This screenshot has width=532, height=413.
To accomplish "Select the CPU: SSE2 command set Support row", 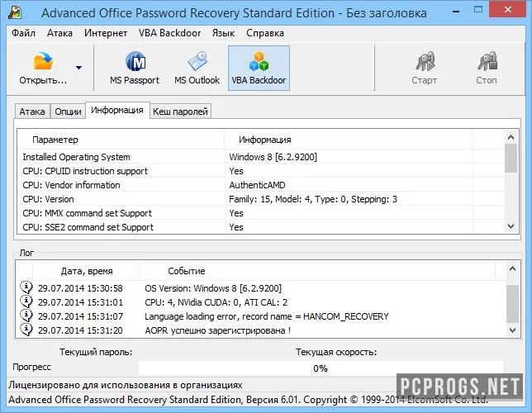I will [261, 227].
